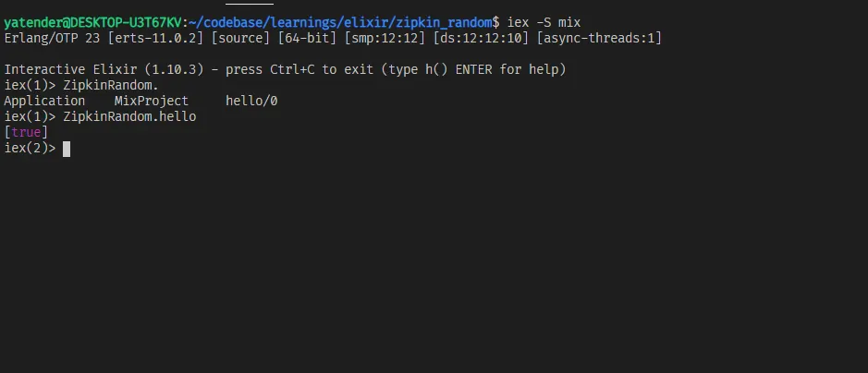Click the ZipkinRandom.hello command text
The image size is (868, 373).
pos(129,116)
